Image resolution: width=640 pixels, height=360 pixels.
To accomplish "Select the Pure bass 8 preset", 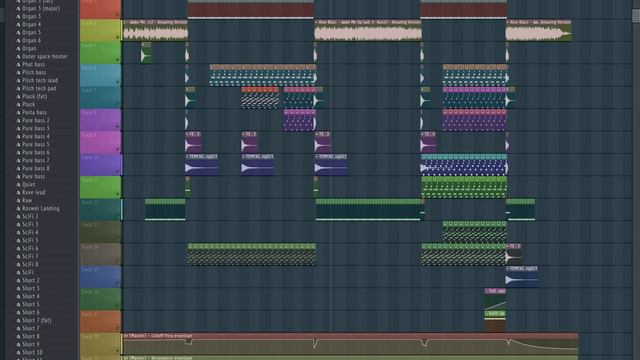I will point(36,169).
